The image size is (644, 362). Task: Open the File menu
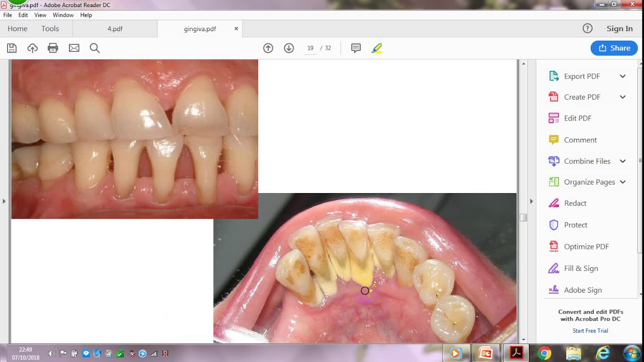[x=8, y=15]
